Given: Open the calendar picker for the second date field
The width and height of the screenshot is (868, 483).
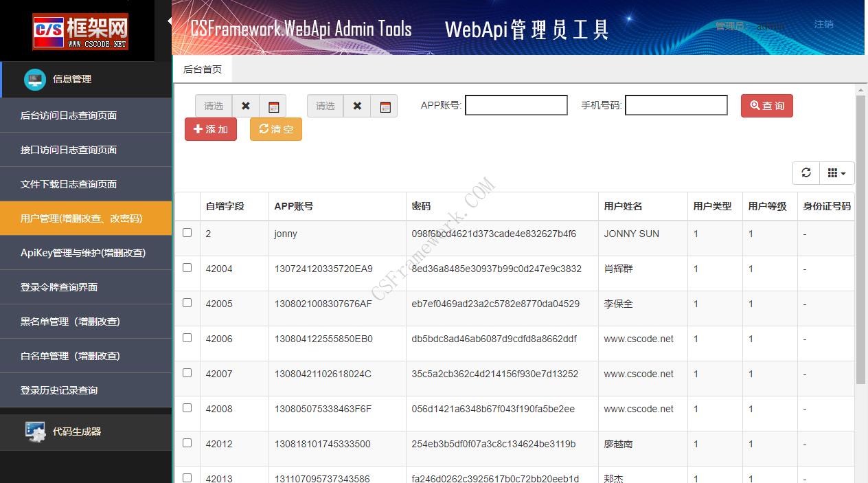Looking at the screenshot, I should pyautogui.click(x=385, y=106).
